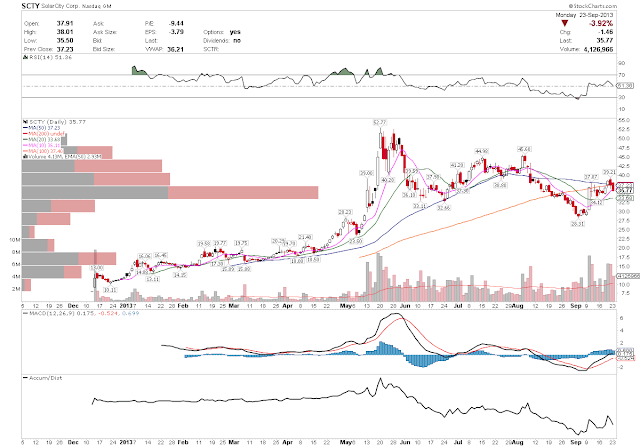Click the May label on the price chart axis
The image size is (640, 447).
347,305
